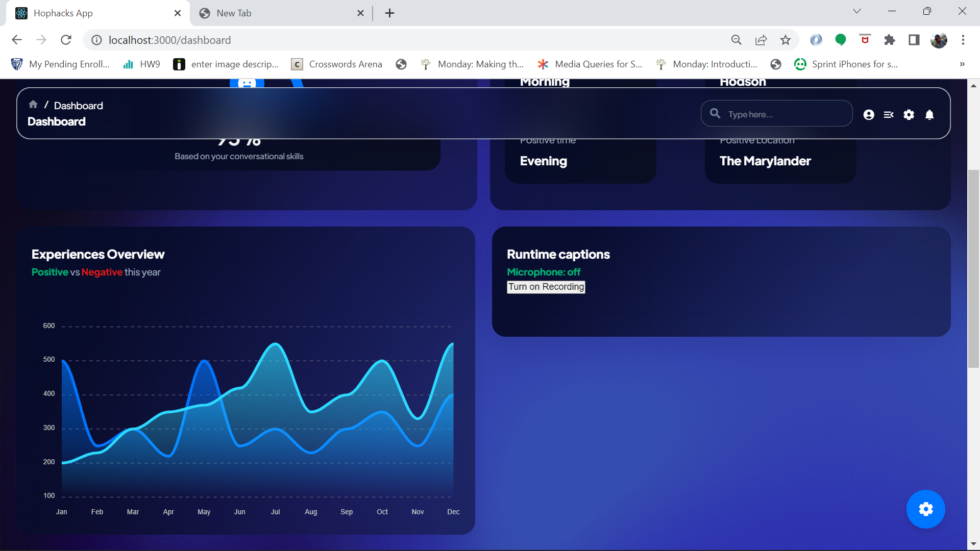Expand the hidden bookmarks chevron
Screen dimensions: 980x551
tap(962, 64)
